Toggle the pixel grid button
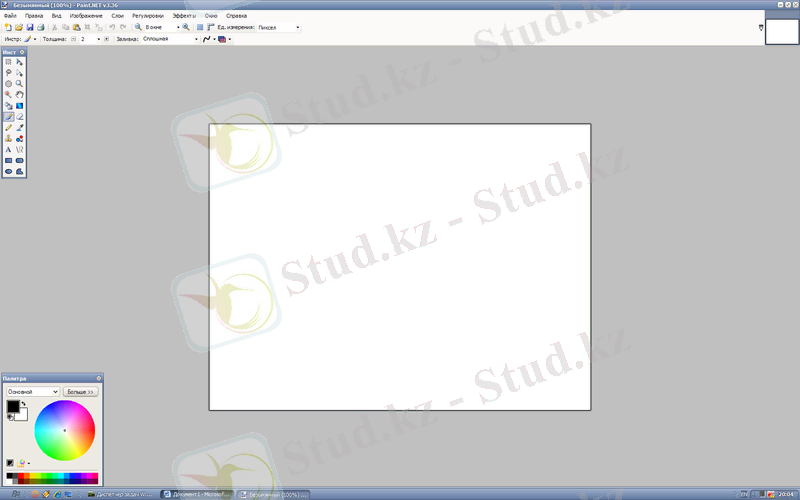 pyautogui.click(x=200, y=27)
